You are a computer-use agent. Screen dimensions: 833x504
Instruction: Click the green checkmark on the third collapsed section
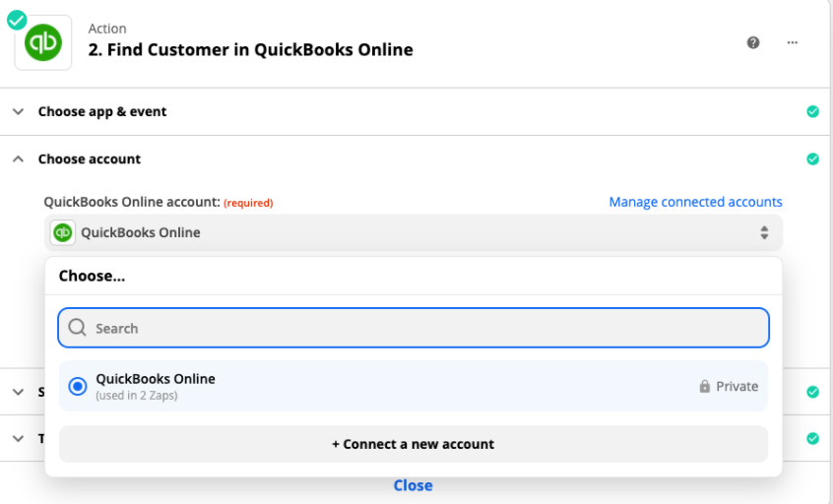tap(812, 392)
